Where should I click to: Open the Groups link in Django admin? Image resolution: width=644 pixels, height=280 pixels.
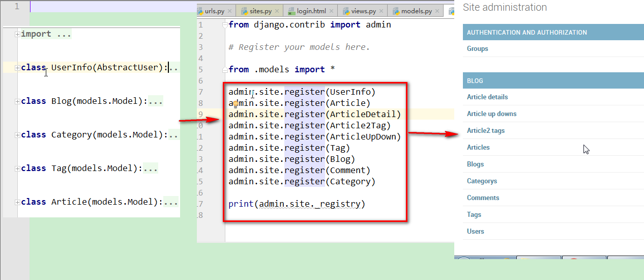click(477, 49)
